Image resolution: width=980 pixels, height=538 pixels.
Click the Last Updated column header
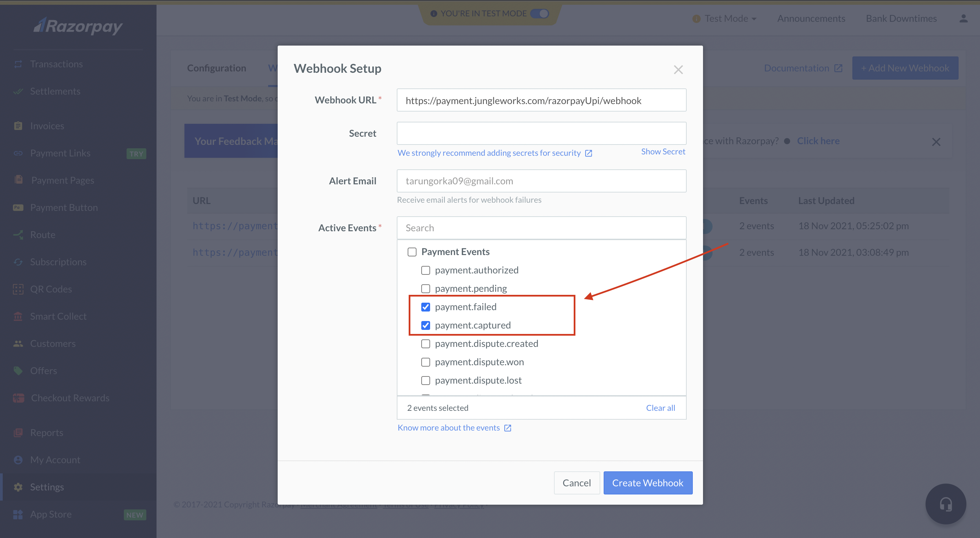pyautogui.click(x=826, y=201)
